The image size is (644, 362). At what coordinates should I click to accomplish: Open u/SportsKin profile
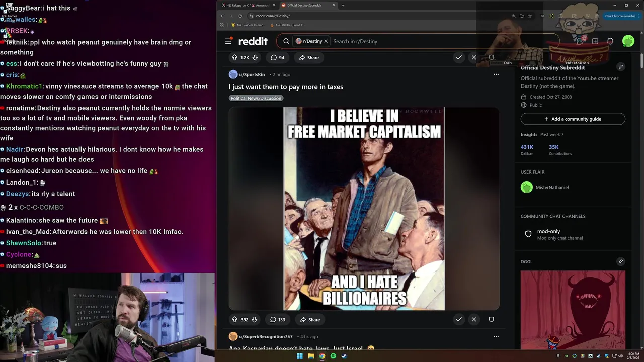coord(252,74)
